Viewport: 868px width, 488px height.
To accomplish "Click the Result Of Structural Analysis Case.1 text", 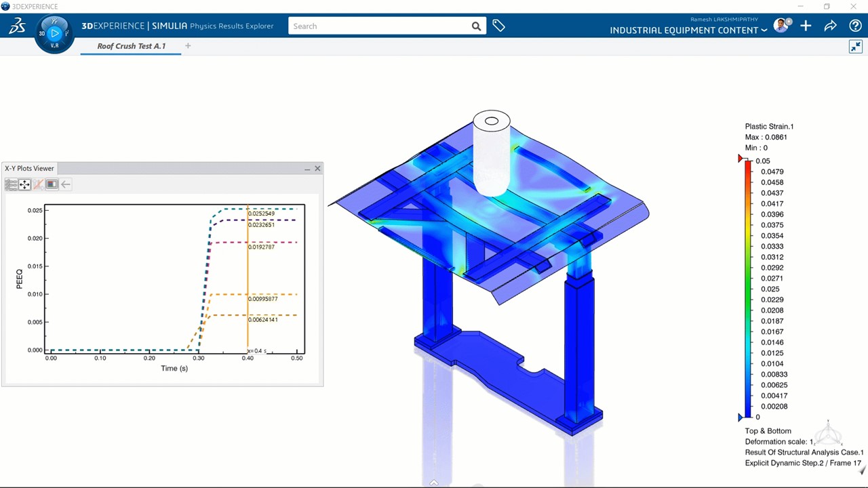I will click(x=804, y=452).
